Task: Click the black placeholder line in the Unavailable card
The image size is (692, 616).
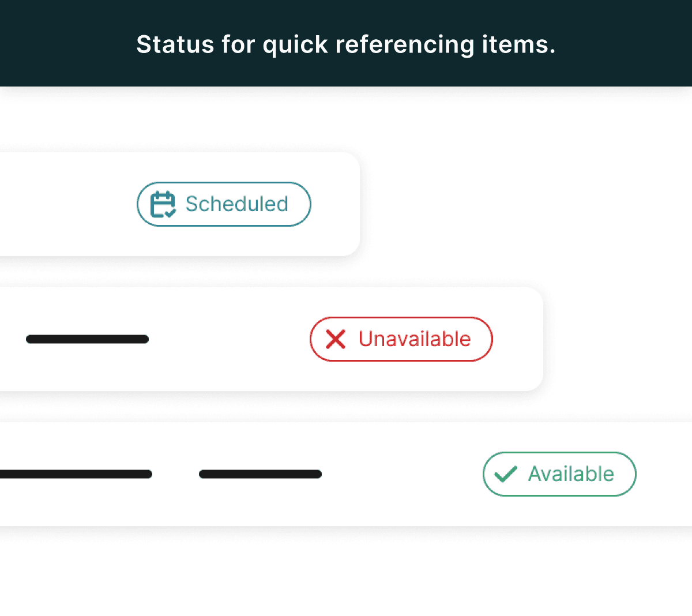Action: [x=87, y=339]
